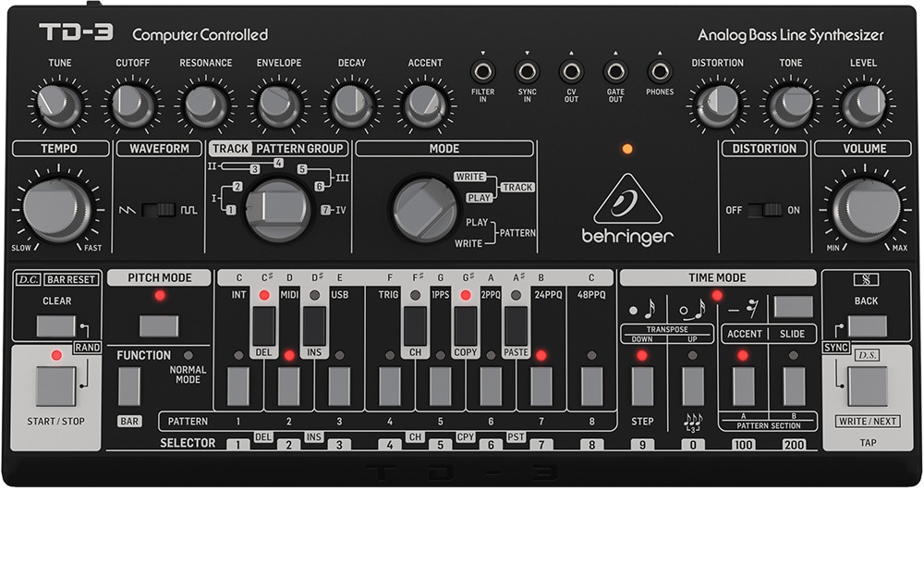
Task: Click the TIME MODE red LED
Action: pos(717,296)
